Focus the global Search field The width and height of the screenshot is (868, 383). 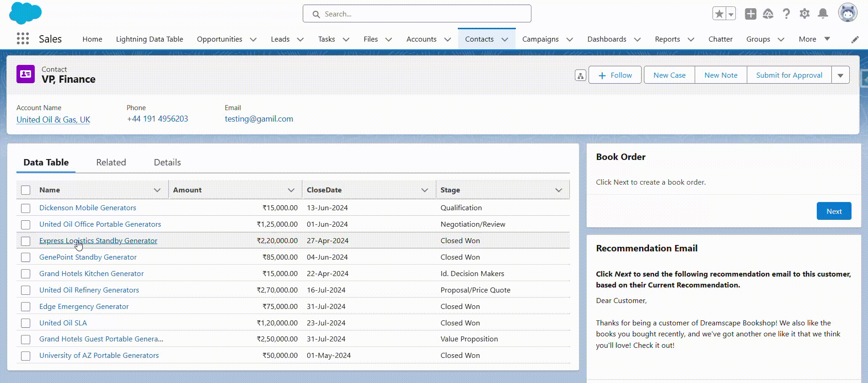click(417, 14)
